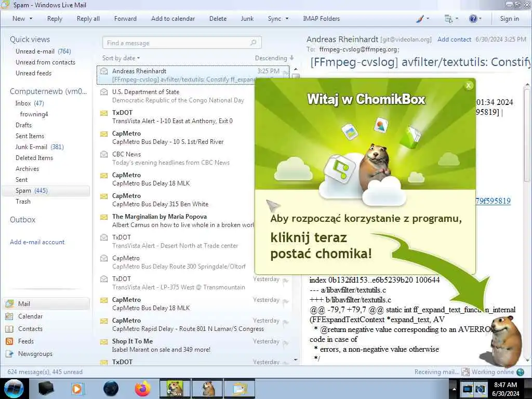Toggle Descending sort order

274,58
